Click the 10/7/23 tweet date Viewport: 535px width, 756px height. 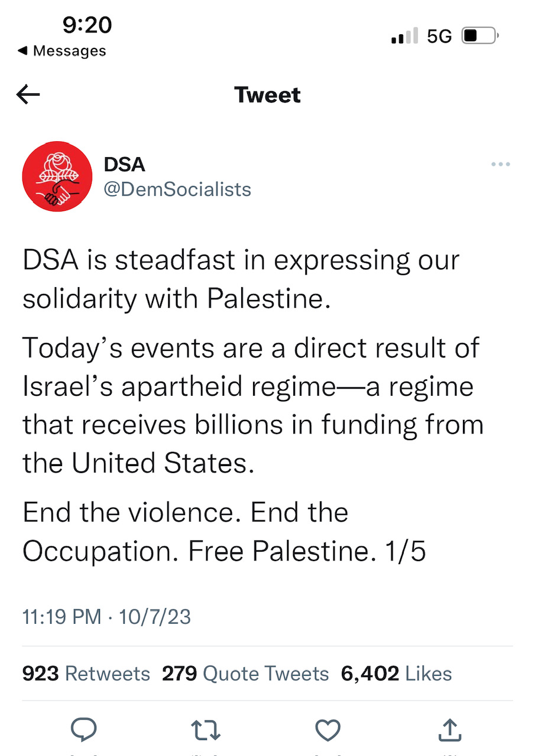[155, 617]
